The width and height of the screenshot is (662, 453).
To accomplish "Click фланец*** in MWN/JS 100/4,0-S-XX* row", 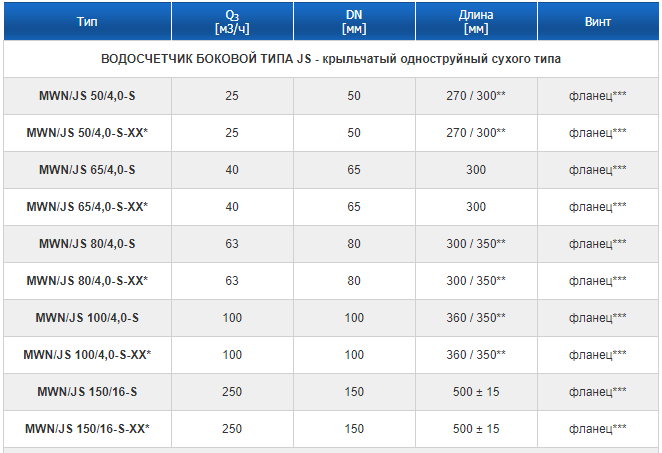I will point(598,355).
